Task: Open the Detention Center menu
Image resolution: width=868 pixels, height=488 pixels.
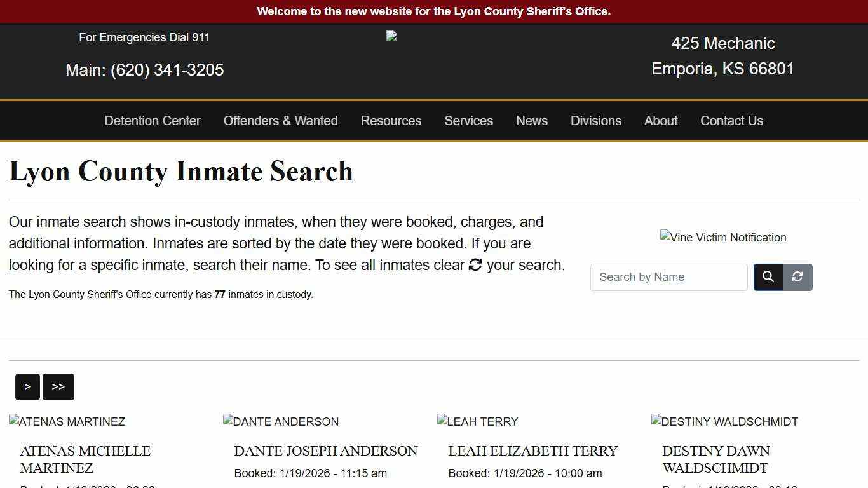Action: click(152, 121)
